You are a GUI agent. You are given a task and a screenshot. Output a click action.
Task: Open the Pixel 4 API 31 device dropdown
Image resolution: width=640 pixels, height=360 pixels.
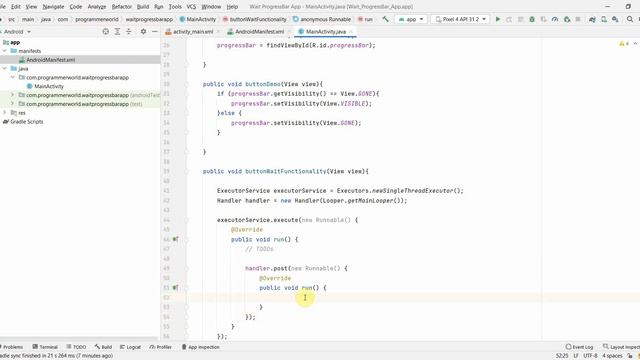(x=460, y=19)
